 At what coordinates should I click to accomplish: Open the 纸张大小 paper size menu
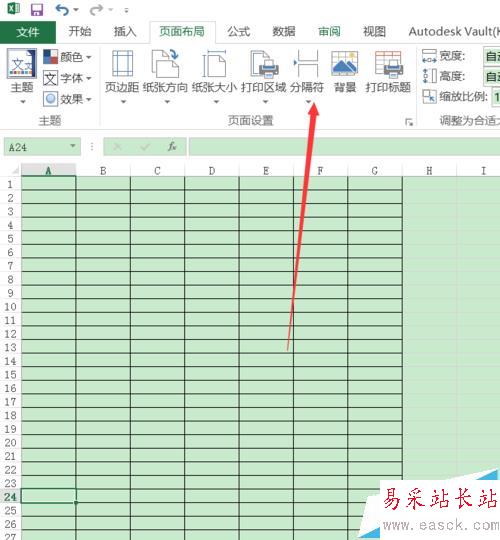[215, 76]
